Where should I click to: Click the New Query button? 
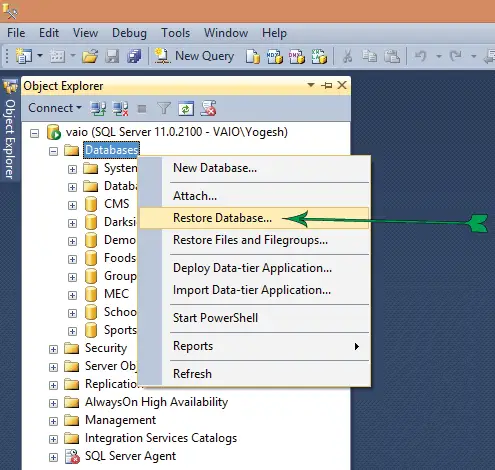(194, 56)
